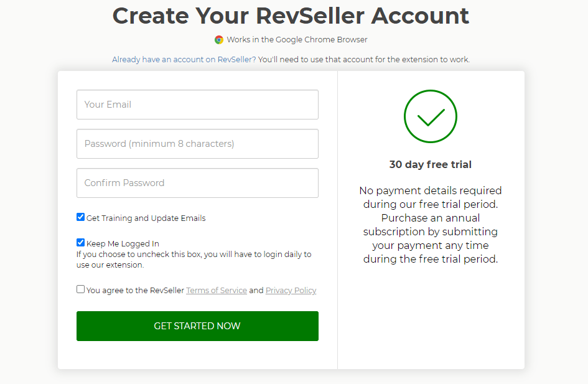The width and height of the screenshot is (588, 384).
Task: Select the Password minimum 8 characters field
Action: (x=197, y=144)
